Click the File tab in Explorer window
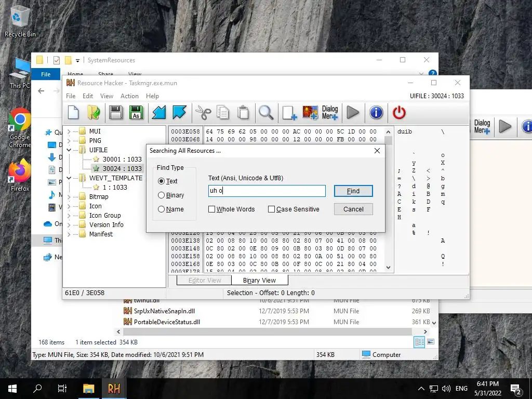The height and width of the screenshot is (399, 532). (x=46, y=74)
